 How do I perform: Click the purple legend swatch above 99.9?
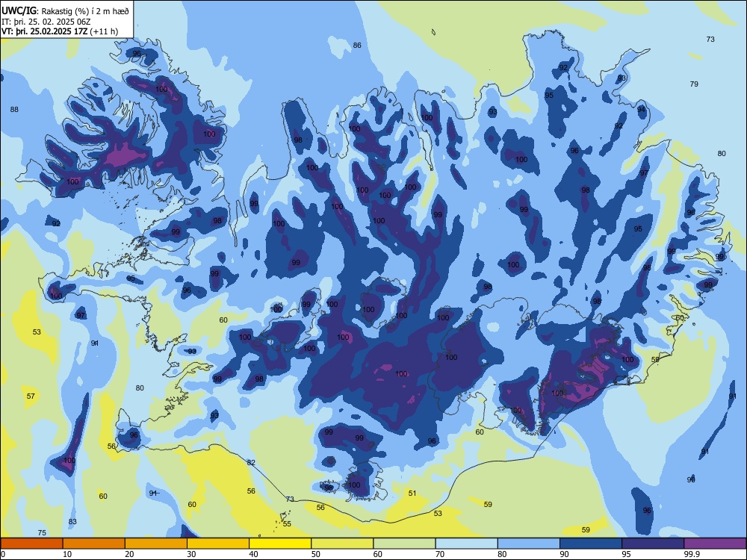715,544
